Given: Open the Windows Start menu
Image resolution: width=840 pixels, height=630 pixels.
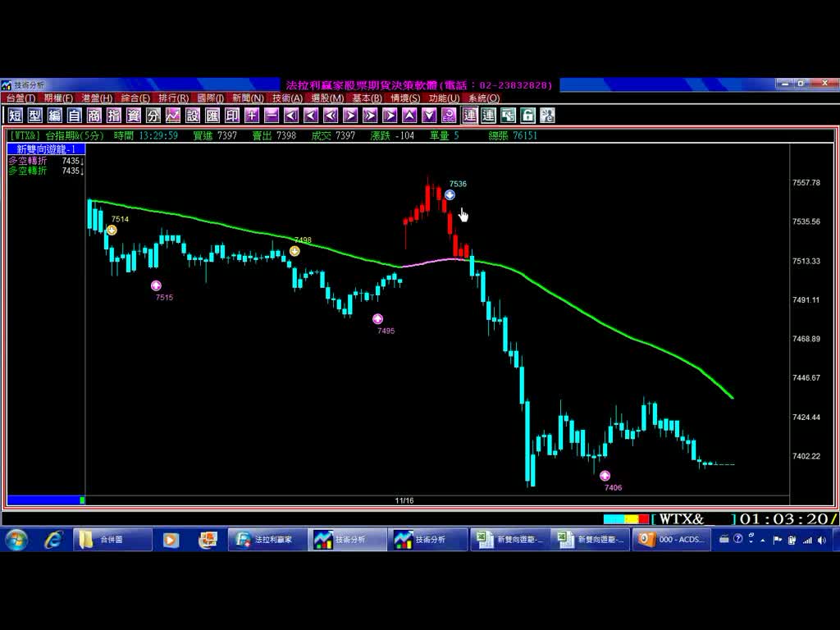Looking at the screenshot, I should pyautogui.click(x=16, y=540).
